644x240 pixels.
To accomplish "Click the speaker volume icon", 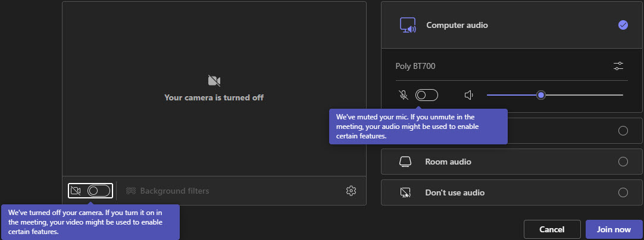I will [468, 95].
